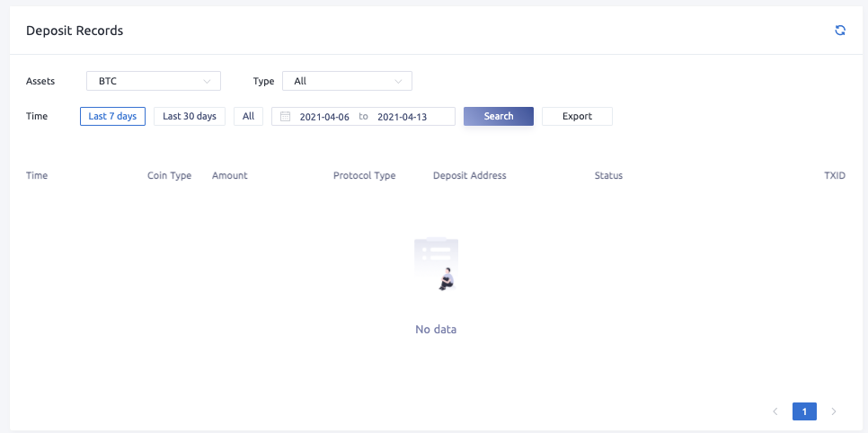Go to previous page with left arrow

(775, 411)
